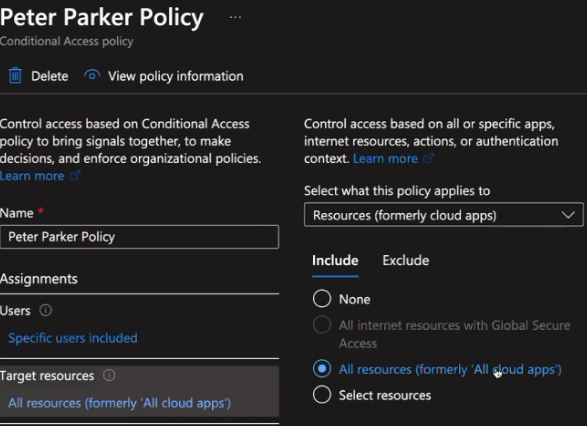This screenshot has width=587, height=426.
Task: Click external link icon after left Learn more
Action: (x=75, y=175)
